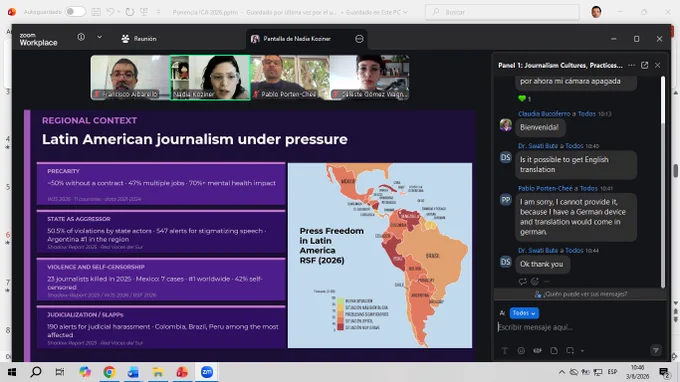680x382 pixels.
Task: Click the ESP language indicator
Action: pyautogui.click(x=612, y=372)
